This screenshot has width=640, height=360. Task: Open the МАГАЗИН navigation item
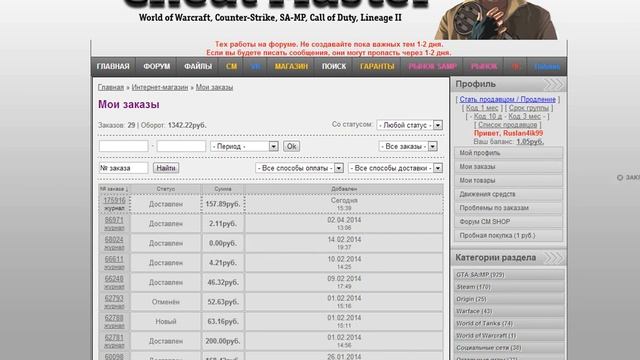pyautogui.click(x=291, y=66)
